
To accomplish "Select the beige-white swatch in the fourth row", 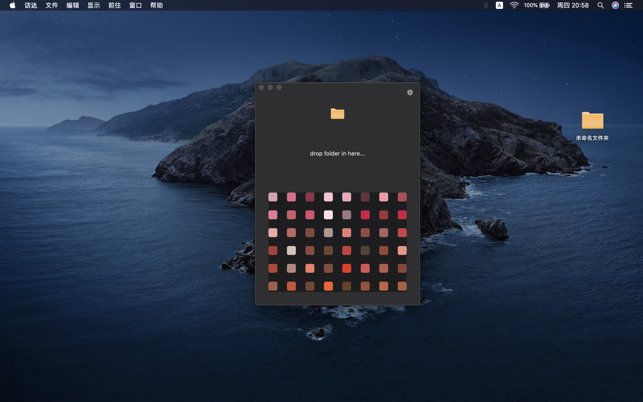I will 291,250.
